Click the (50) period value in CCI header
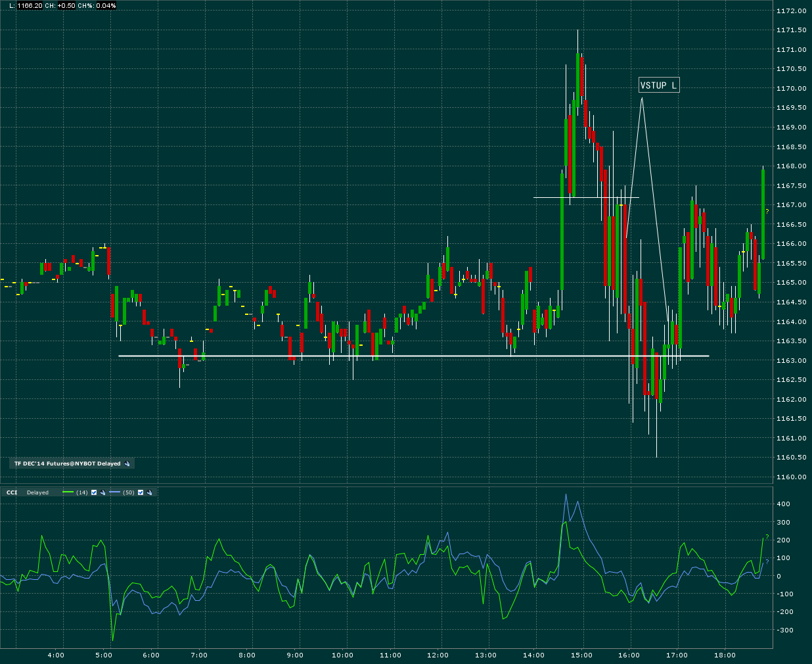 [129, 492]
